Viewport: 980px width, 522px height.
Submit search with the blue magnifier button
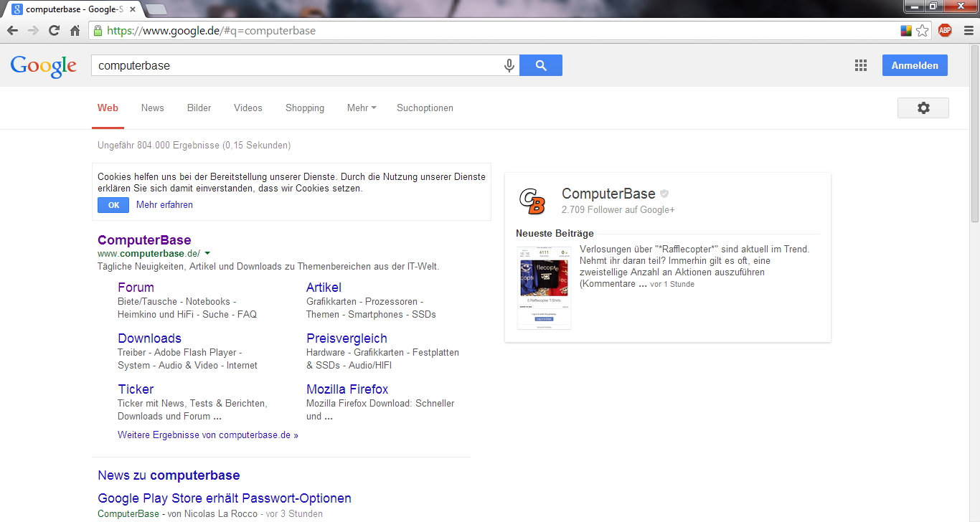[541, 65]
